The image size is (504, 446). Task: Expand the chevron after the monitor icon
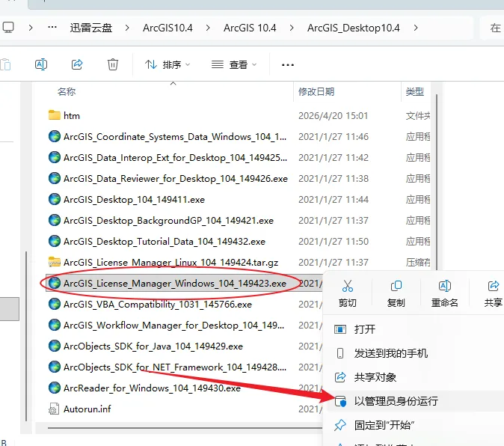click(x=31, y=28)
